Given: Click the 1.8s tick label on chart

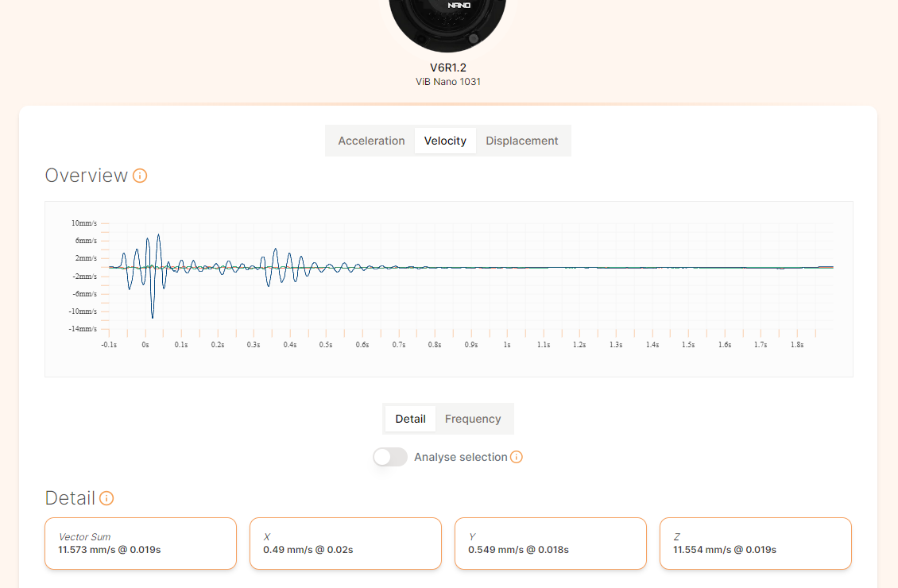Looking at the screenshot, I should [797, 345].
